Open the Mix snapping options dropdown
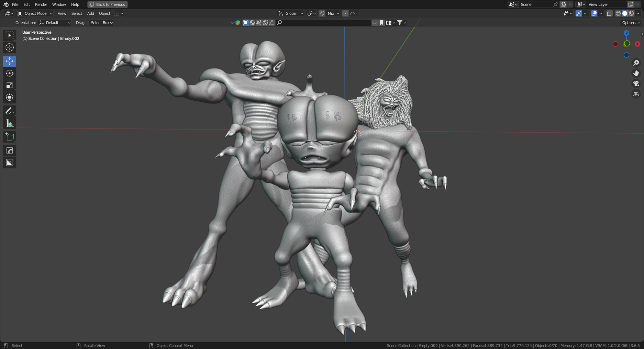Image resolution: width=644 pixels, height=349 pixels. [333, 13]
